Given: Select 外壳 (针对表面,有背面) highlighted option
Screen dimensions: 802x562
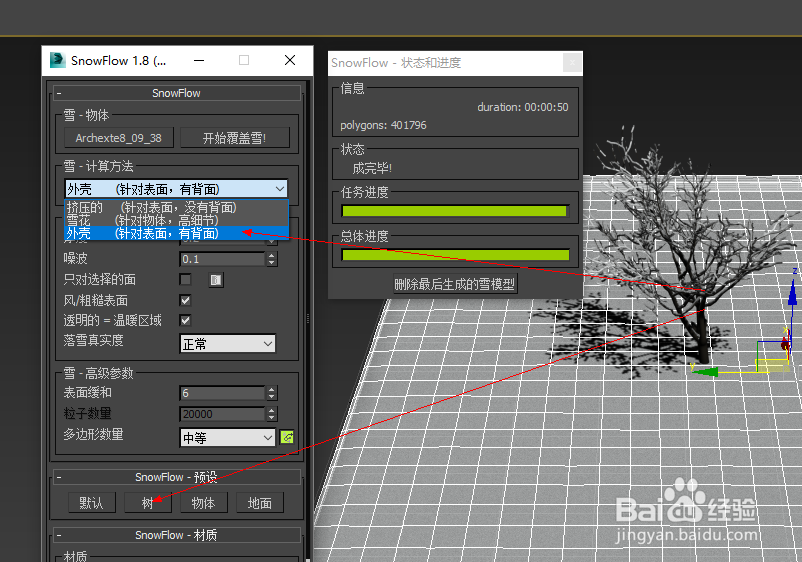Looking at the screenshot, I should click(x=176, y=233).
